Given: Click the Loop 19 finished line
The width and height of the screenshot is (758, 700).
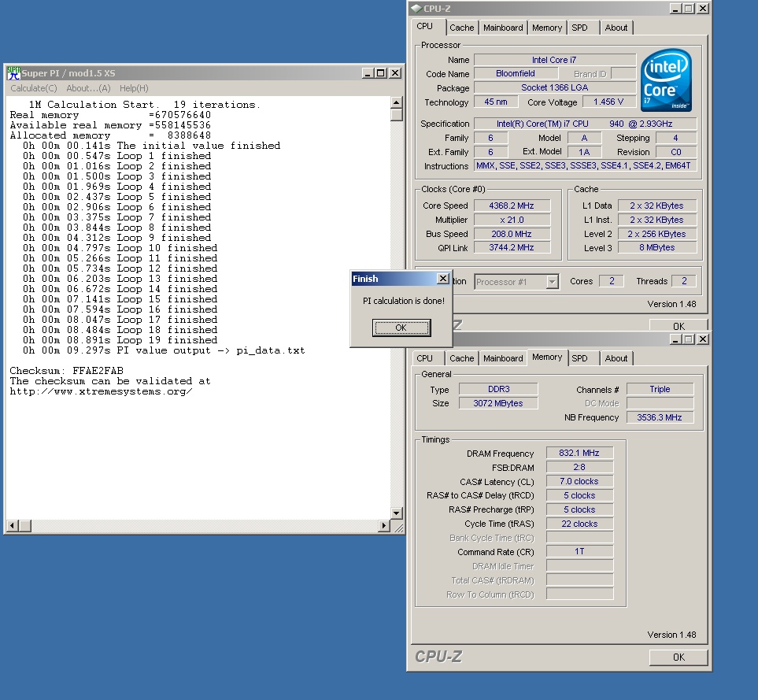Looking at the screenshot, I should (120, 340).
